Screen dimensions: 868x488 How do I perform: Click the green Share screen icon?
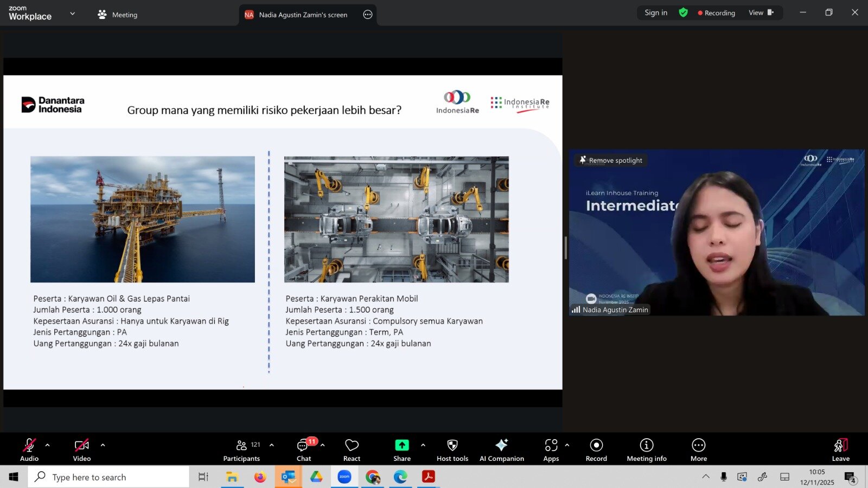point(401,445)
